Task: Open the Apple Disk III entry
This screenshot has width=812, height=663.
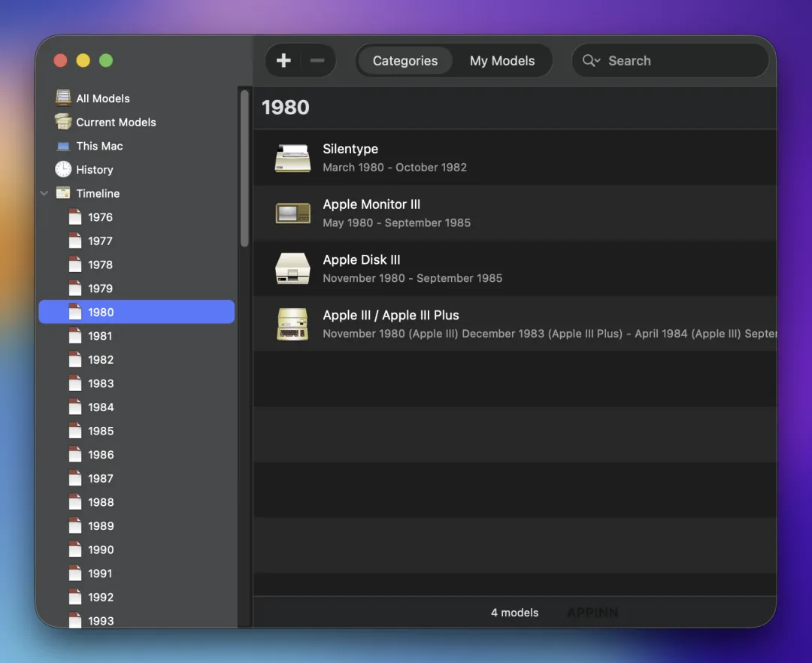Action: coord(515,268)
